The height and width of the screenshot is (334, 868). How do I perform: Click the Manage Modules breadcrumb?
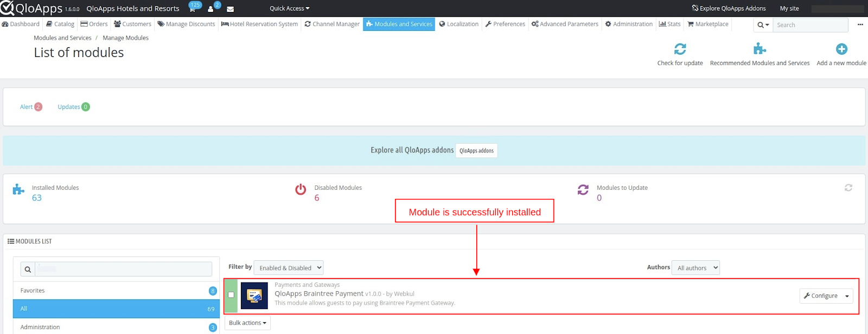(125, 38)
